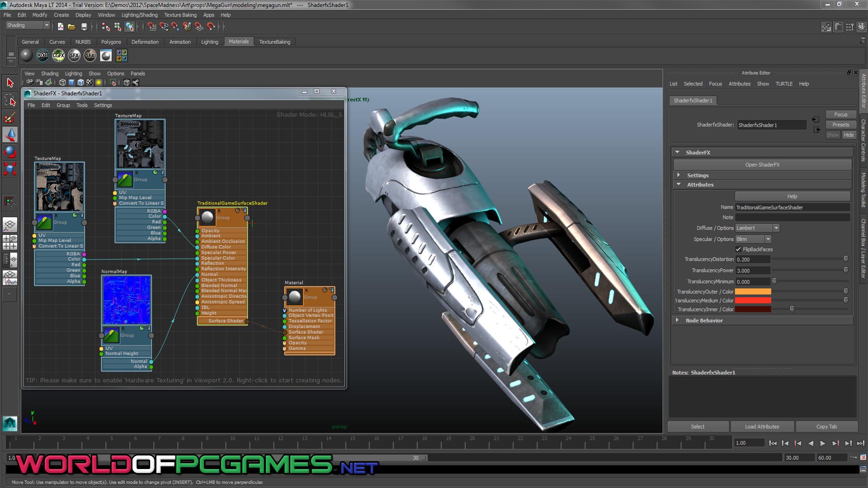Click the Materials ribbon tab
Viewport: 868px width, 488px height.
click(x=238, y=42)
